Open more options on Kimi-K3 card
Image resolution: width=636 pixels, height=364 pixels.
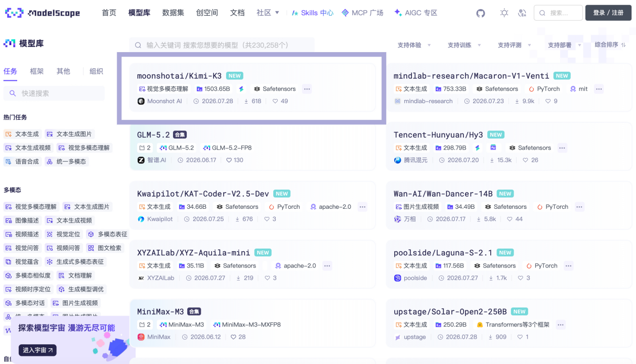click(307, 88)
